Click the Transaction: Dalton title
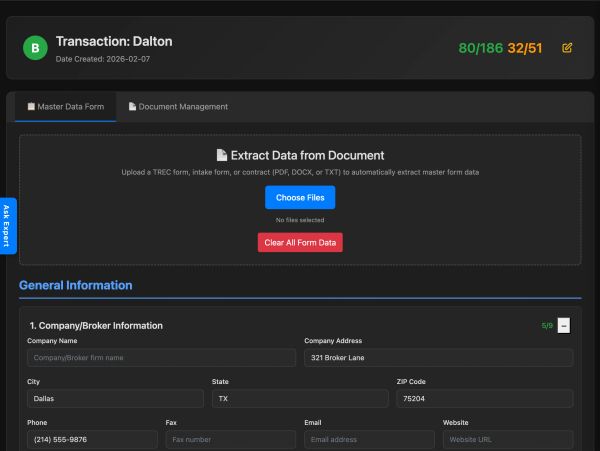This screenshot has height=451, width=600. click(114, 41)
